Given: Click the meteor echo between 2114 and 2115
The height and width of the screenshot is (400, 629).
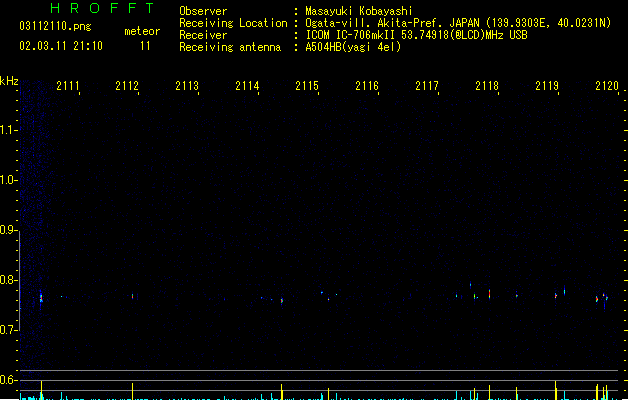Looking at the screenshot, I should 282,301.
